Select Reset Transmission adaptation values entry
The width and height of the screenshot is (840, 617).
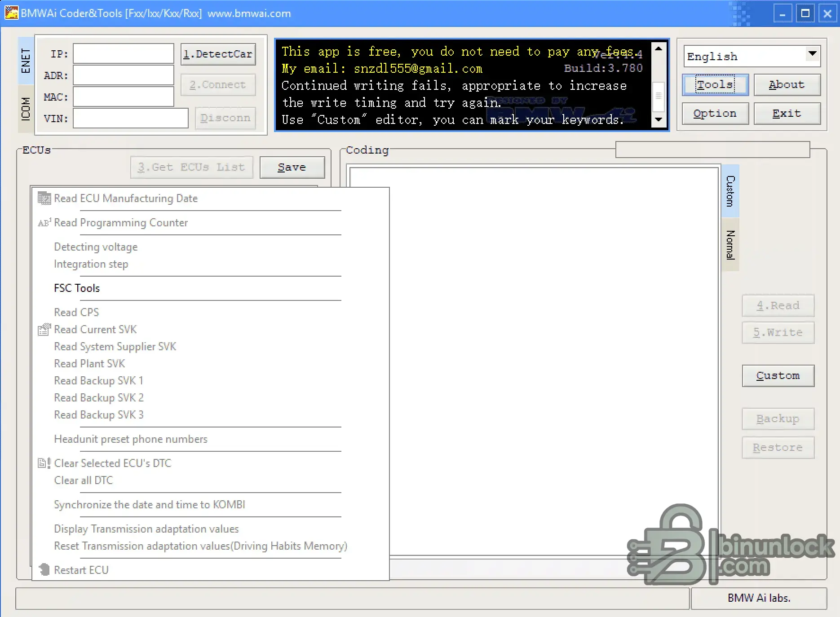(x=201, y=546)
